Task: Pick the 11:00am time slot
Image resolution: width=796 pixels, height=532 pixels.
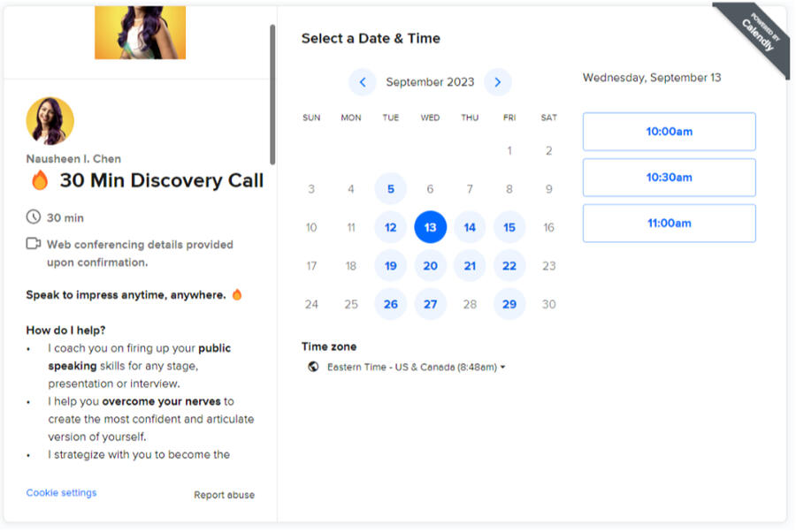Action: click(669, 224)
